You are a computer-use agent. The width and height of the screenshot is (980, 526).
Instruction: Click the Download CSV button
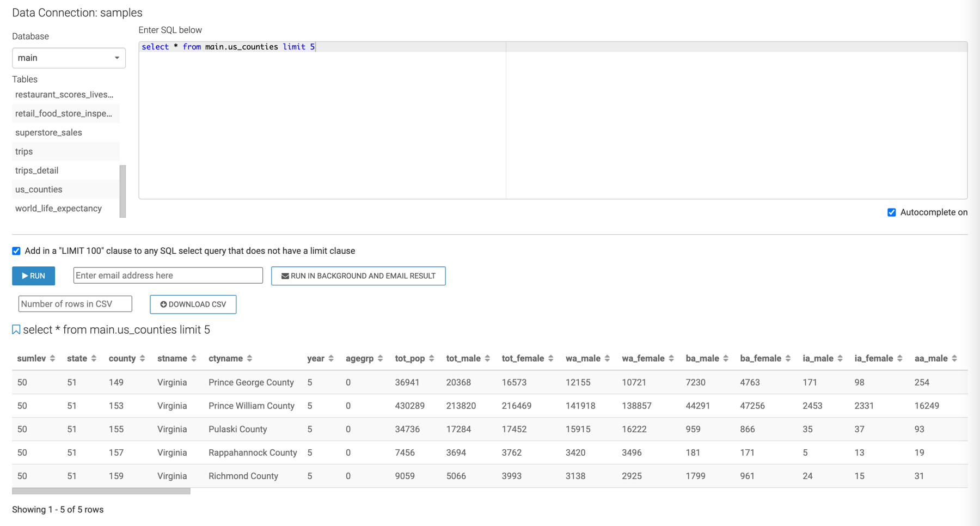click(193, 304)
